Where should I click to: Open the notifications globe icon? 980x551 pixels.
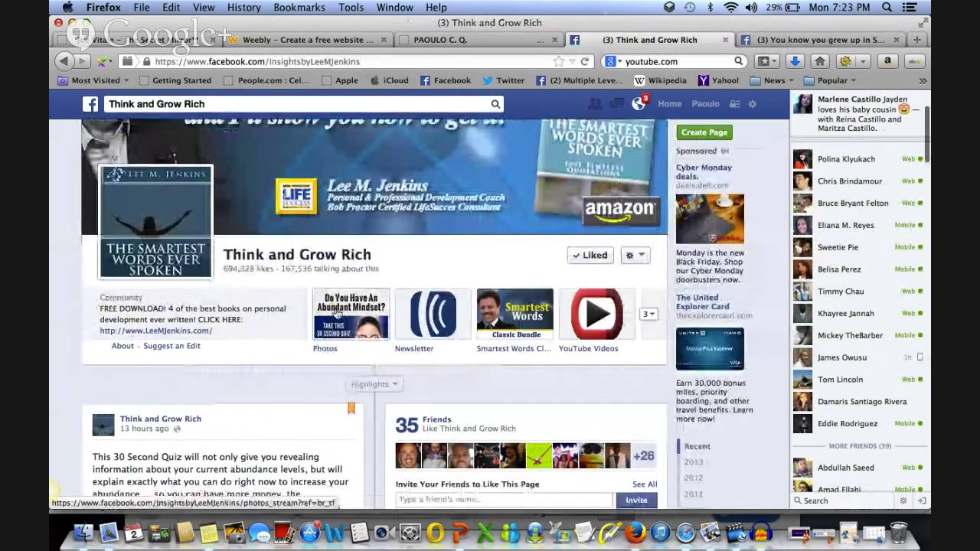[x=639, y=103]
